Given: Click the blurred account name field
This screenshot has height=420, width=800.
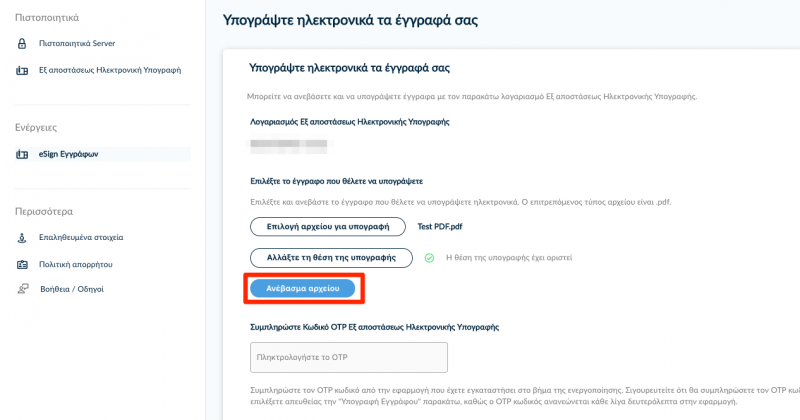Looking at the screenshot, I should click(x=289, y=144).
